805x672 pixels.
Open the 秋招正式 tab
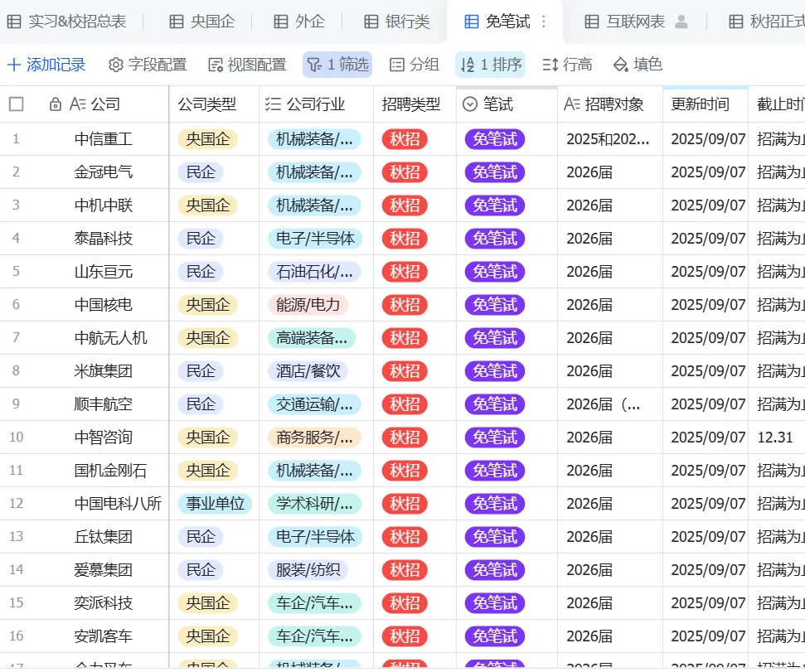click(766, 22)
